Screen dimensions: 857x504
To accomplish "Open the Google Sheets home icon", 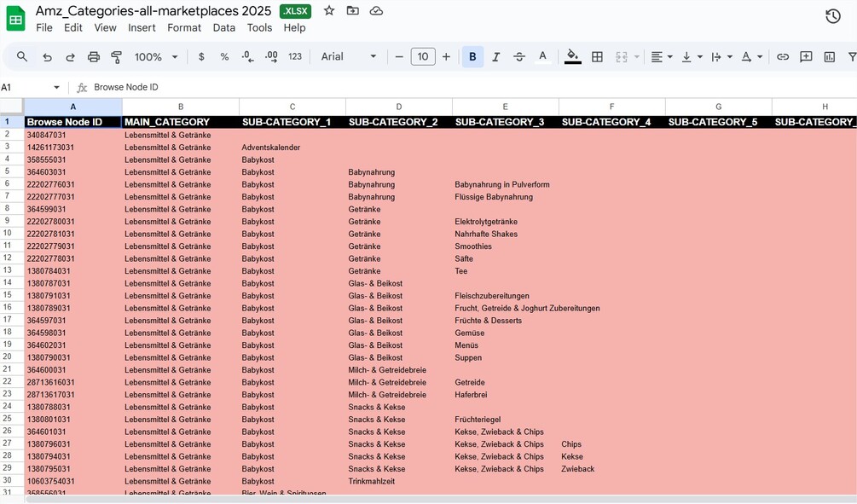I will (16, 19).
